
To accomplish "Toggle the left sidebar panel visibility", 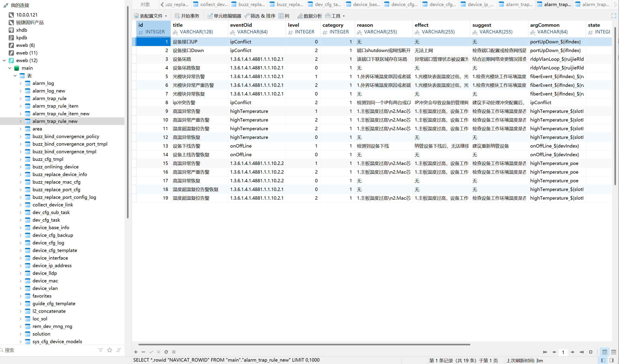I will 603,360.
